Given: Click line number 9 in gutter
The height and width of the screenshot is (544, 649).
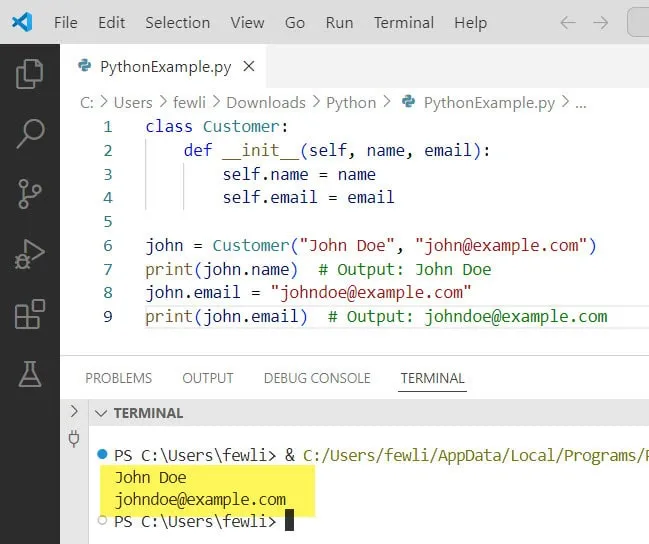Looking at the screenshot, I should pos(108,317).
